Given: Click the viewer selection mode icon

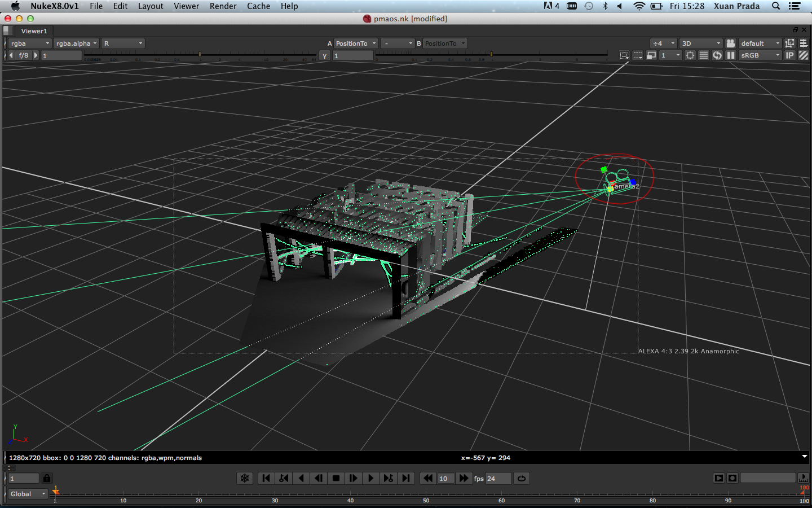Looking at the screenshot, I should 790,43.
